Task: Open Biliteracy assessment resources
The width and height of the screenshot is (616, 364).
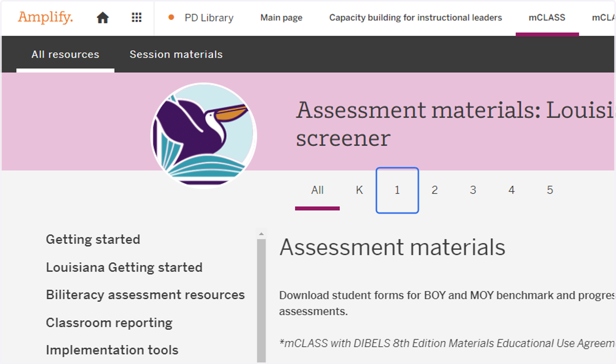Action: (145, 295)
